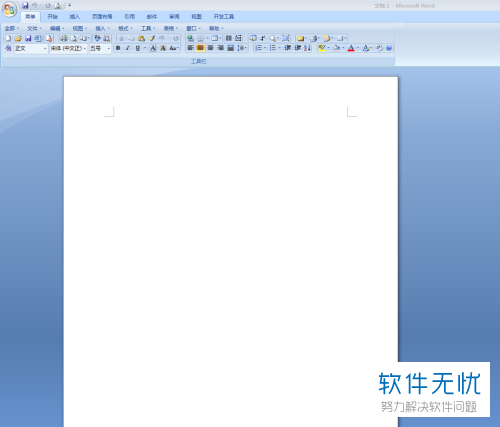Click the red font color button
Image resolution: width=500 pixels, height=427 pixels.
click(x=351, y=48)
